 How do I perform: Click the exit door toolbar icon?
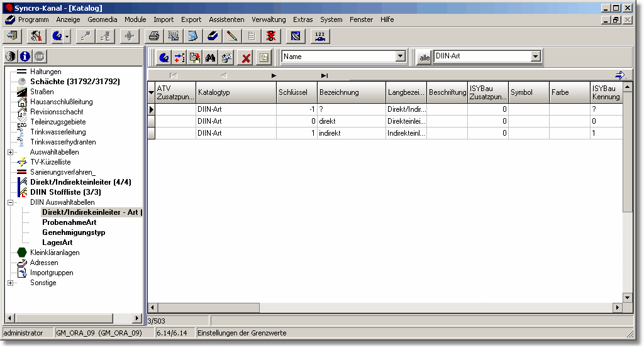pos(12,36)
